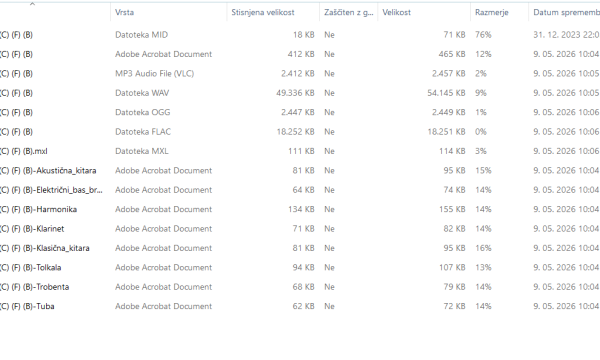The image size is (600, 360).
Task: Click the 107 KB size value
Action: 452,267
